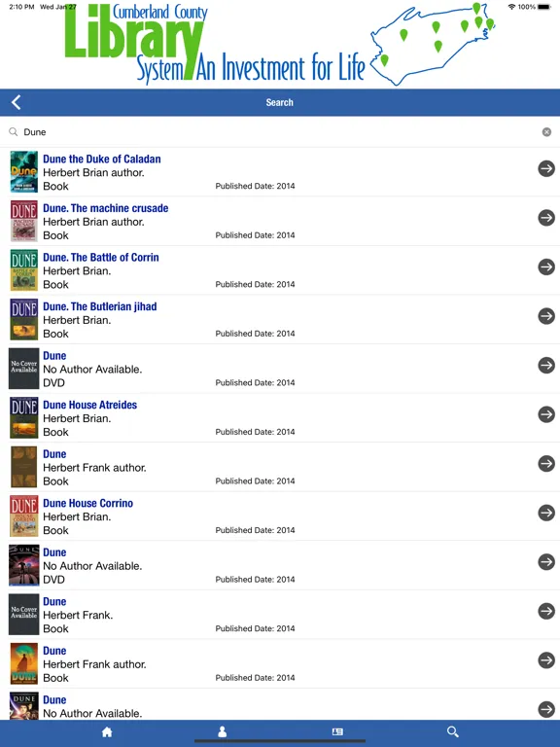Tap Herbert Brian. under Dune House Atreides
The image size is (560, 747).
coord(77,418)
